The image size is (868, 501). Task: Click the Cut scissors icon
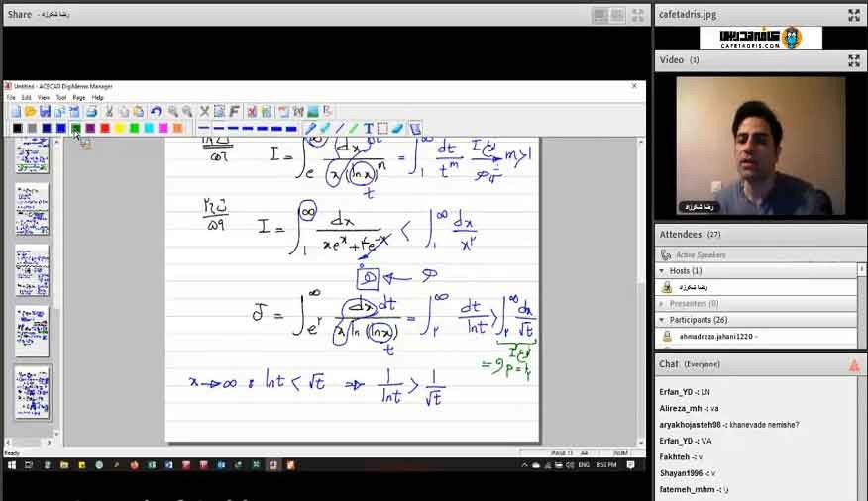[109, 112]
